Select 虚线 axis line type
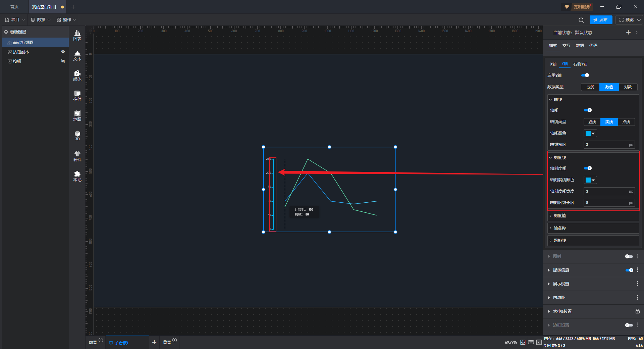 coord(592,122)
